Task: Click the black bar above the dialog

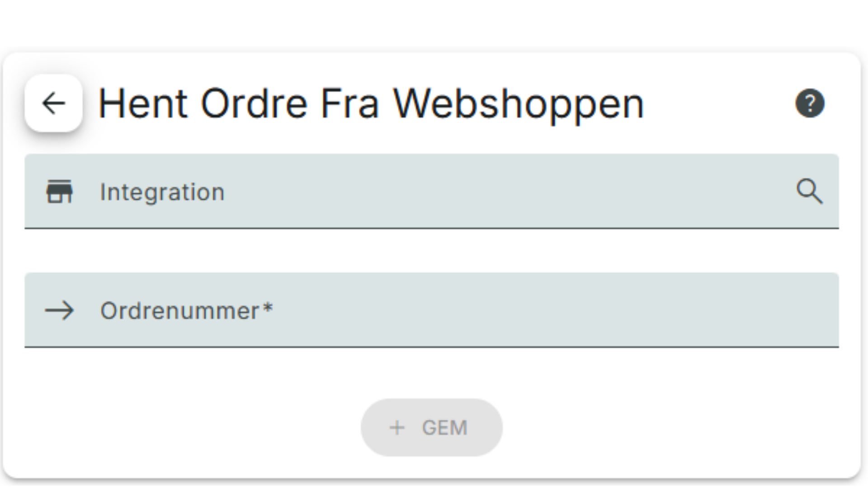Action: tap(434, 23)
